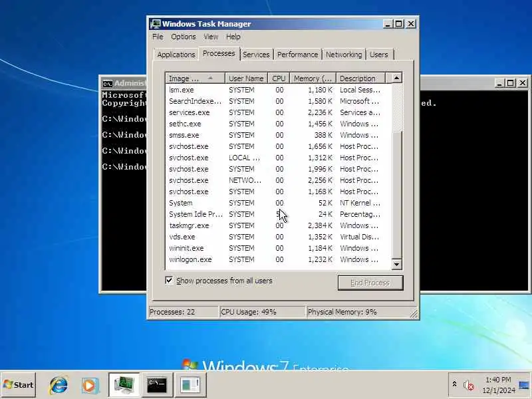Screen dimensions: 532x399
Task: Click the Virtual Dis... description cell
Action: (359, 237)
